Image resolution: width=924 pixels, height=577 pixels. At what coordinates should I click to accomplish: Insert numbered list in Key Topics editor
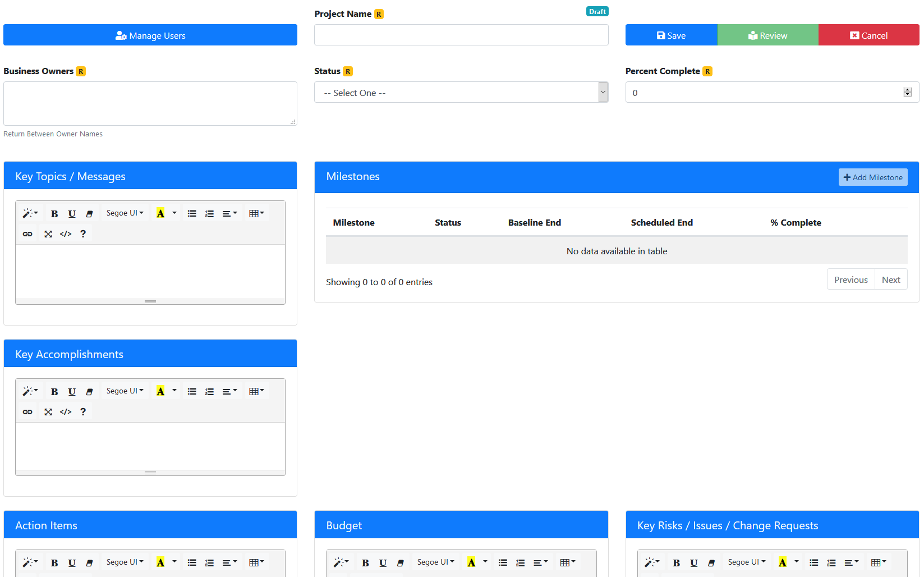tap(209, 213)
